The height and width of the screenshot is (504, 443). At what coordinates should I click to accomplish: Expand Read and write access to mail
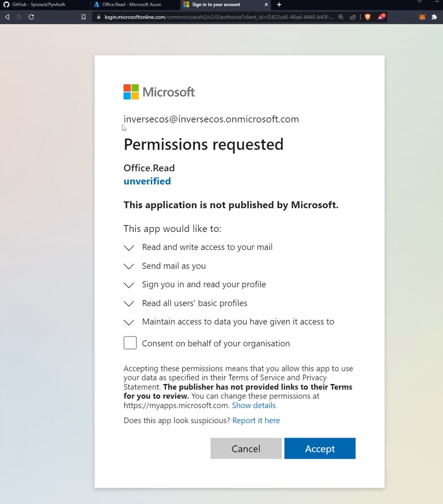tap(129, 247)
